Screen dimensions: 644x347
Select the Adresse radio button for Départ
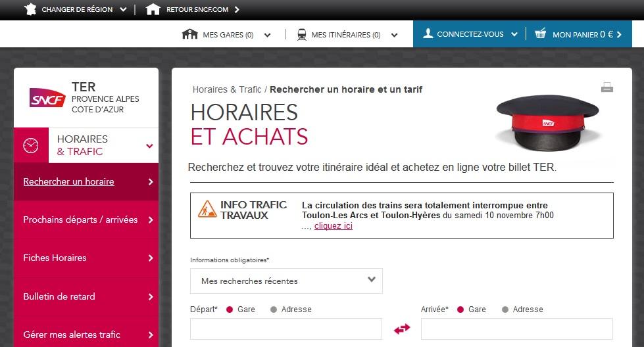[x=274, y=310]
